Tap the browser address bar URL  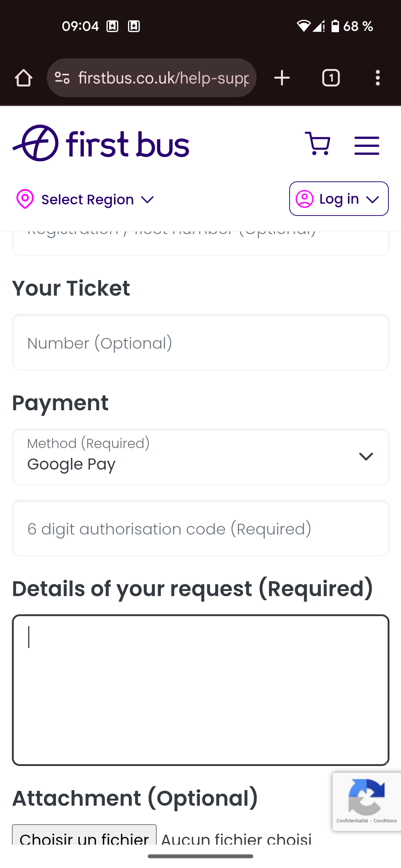[163, 78]
